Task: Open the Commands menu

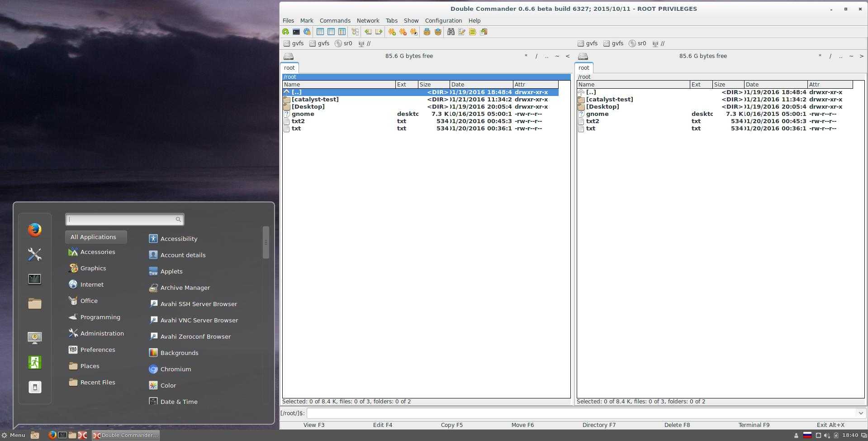Action: [x=335, y=21]
